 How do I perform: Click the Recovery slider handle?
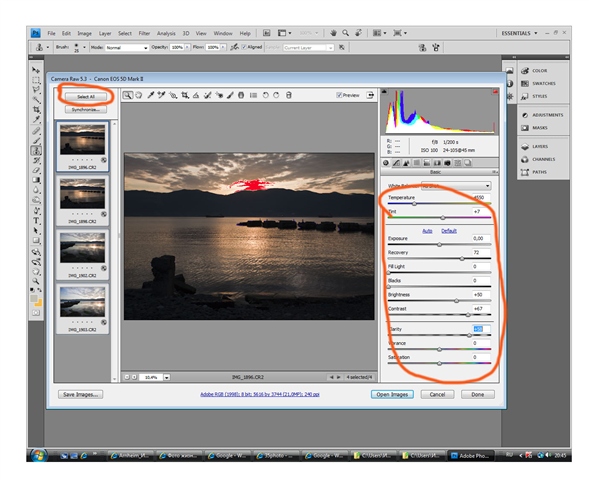pos(462,259)
